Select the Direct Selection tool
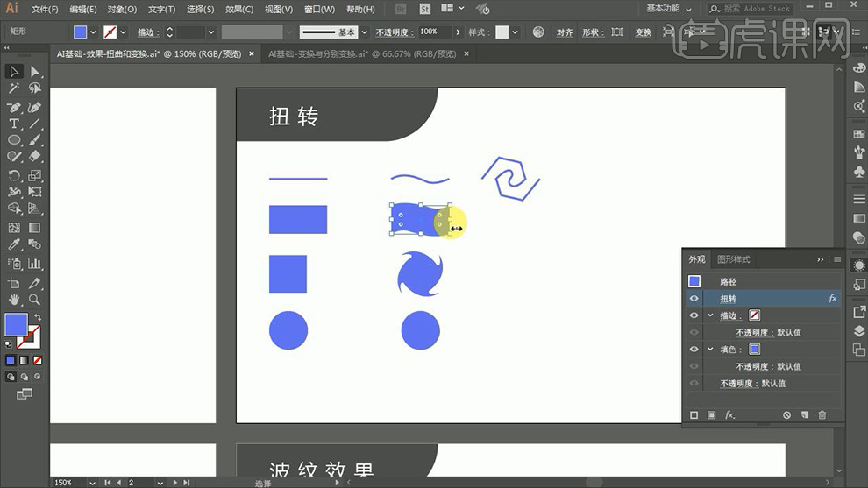The height and width of the screenshot is (488, 868). 35,71
